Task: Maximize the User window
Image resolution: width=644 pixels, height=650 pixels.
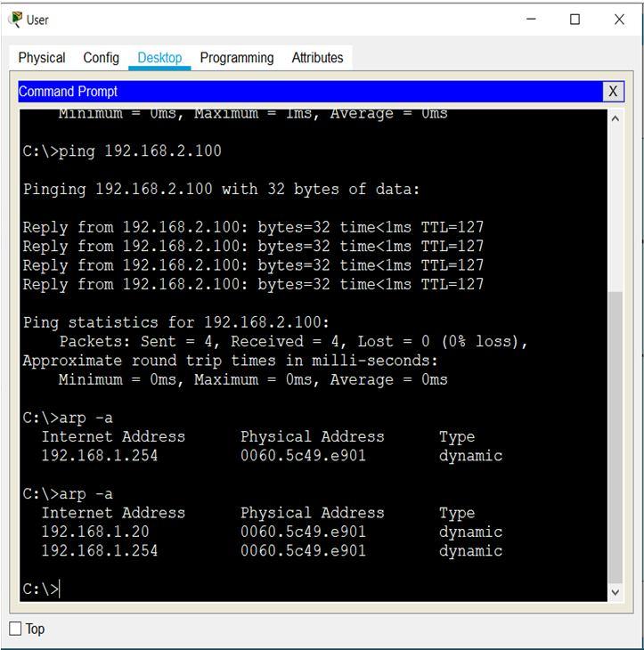Action: point(575,20)
